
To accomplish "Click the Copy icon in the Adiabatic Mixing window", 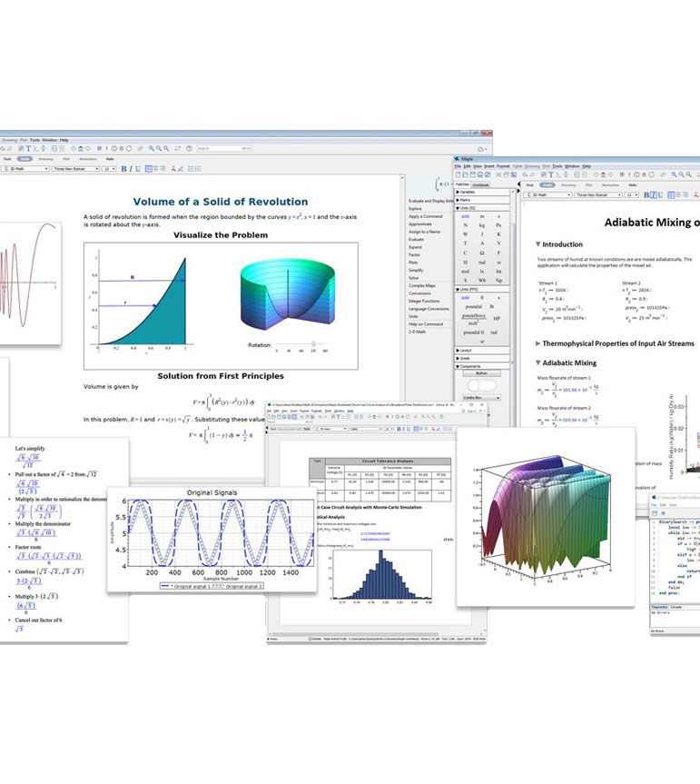I will point(506,174).
